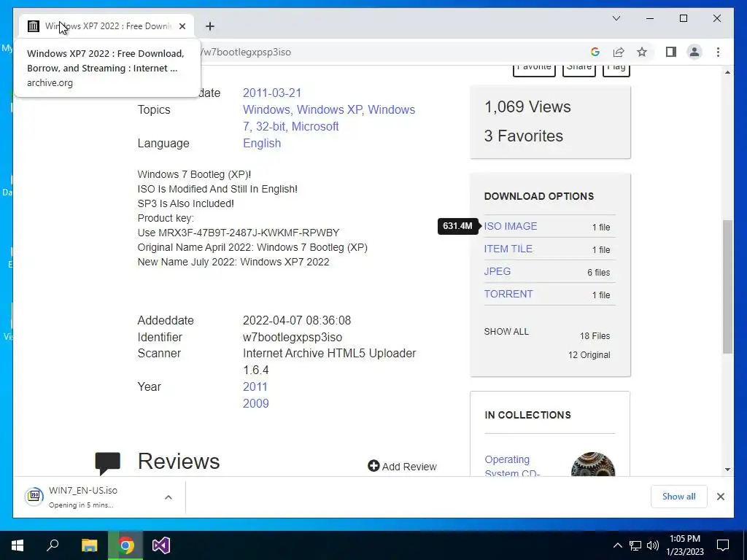747x560 pixels.
Task: Open the Windows Start menu
Action: pos(18,545)
